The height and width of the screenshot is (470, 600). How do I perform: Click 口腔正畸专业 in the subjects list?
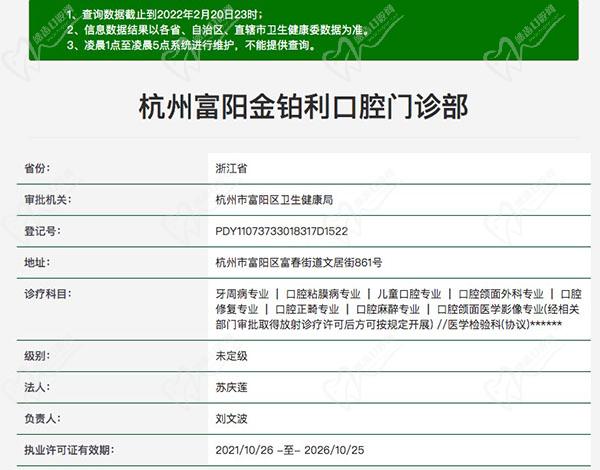pyautogui.click(x=307, y=309)
